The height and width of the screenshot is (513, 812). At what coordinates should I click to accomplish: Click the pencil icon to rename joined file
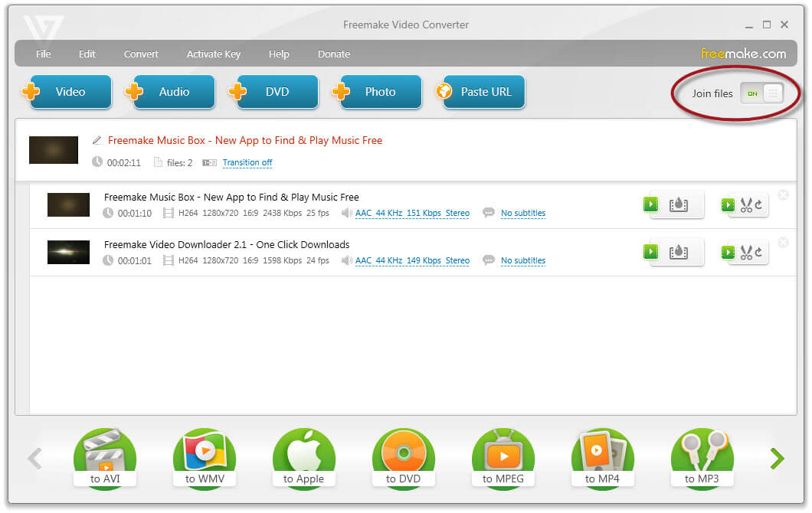pos(97,140)
